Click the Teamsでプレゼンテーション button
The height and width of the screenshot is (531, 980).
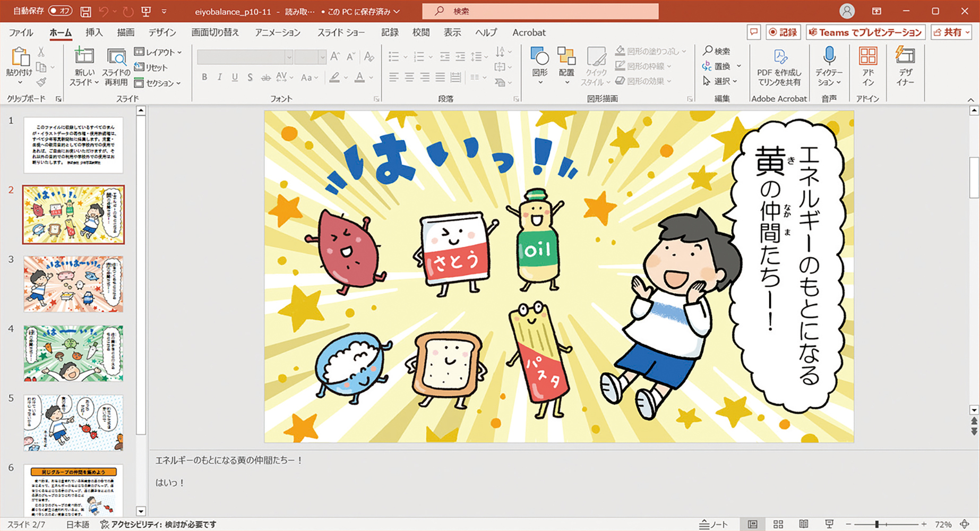point(865,32)
